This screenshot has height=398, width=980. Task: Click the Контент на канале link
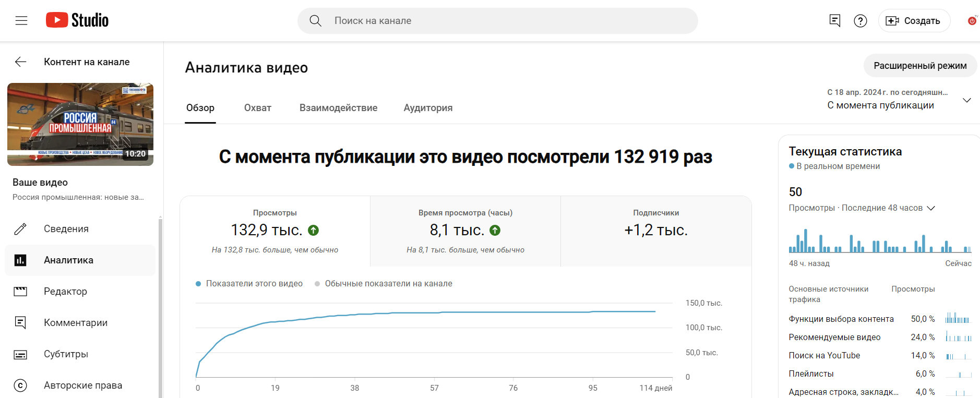[x=87, y=62]
